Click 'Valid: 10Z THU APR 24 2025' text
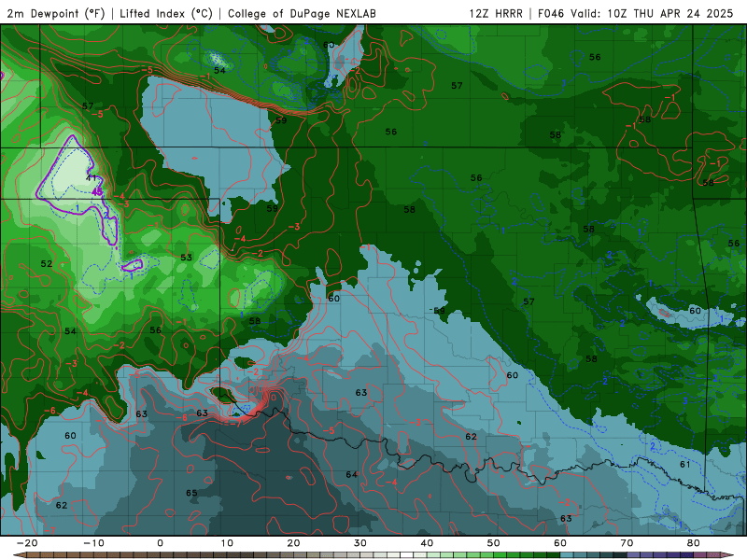This screenshot has height=560, width=747. pos(652,13)
